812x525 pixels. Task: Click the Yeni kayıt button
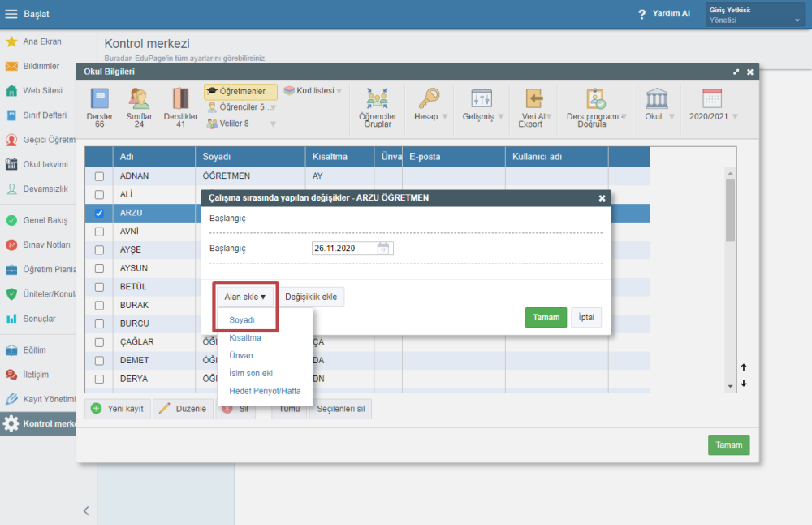click(118, 409)
